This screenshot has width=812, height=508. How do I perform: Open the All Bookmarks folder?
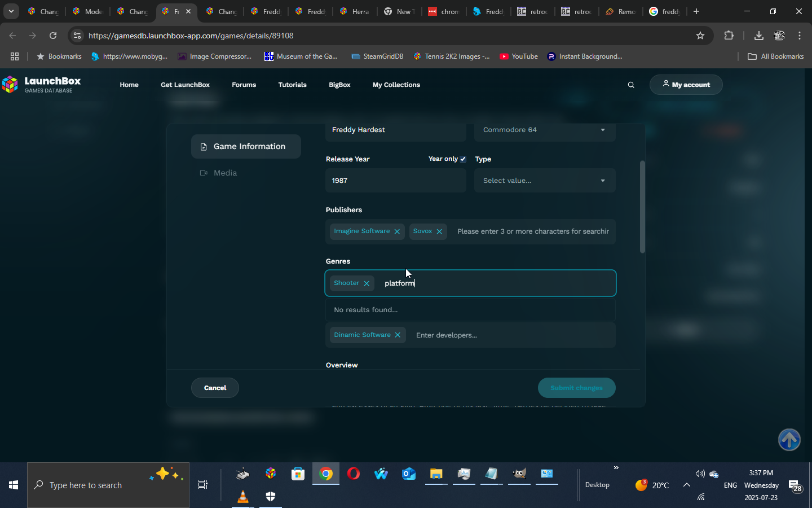775,56
